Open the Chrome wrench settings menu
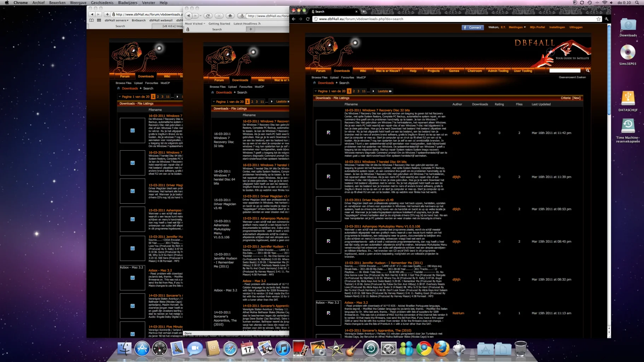Screen dimensions: 644x362 pos(607,19)
